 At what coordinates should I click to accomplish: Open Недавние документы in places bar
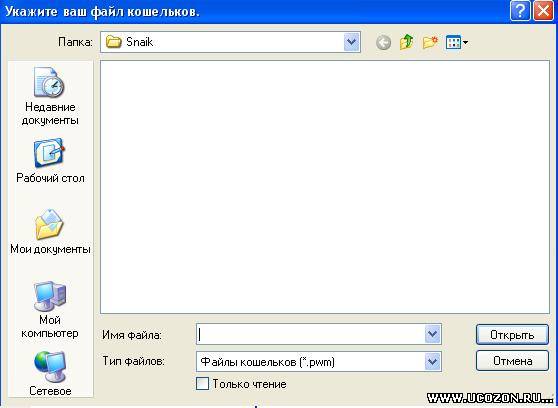point(49,96)
